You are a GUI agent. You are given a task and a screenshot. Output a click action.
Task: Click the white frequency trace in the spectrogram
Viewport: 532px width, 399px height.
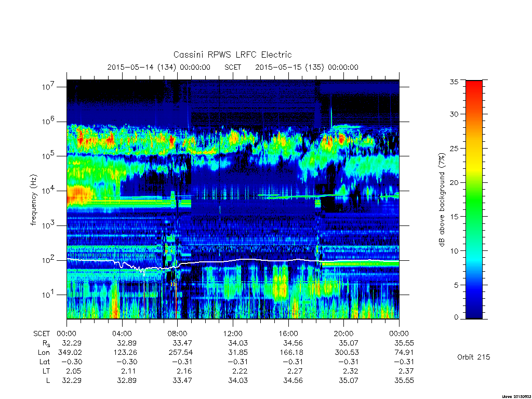point(233,260)
